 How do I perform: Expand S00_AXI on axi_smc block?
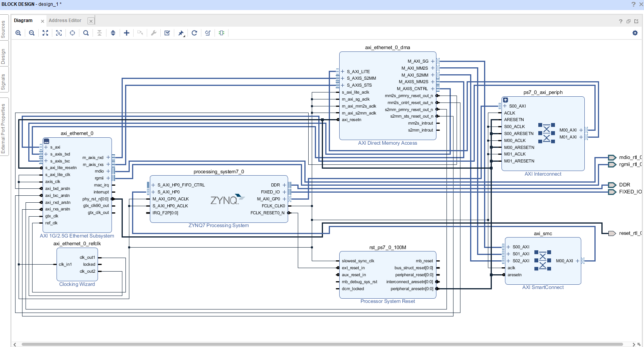tap(508, 247)
